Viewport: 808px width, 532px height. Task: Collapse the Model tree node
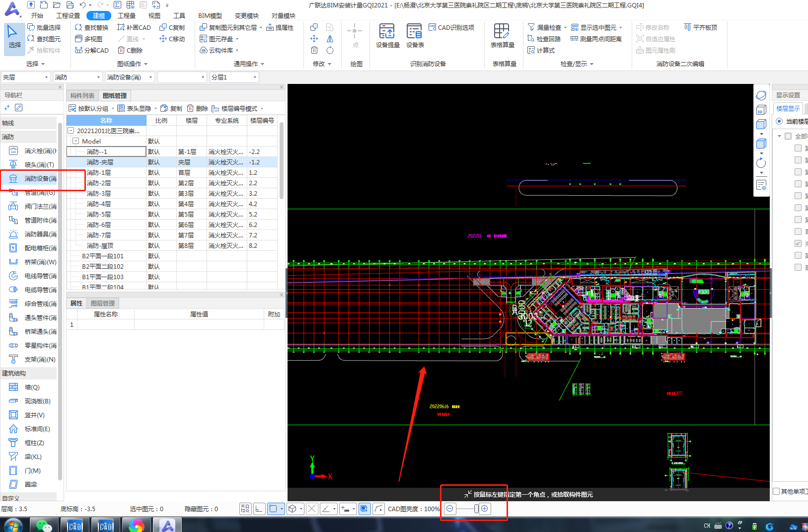click(x=76, y=141)
